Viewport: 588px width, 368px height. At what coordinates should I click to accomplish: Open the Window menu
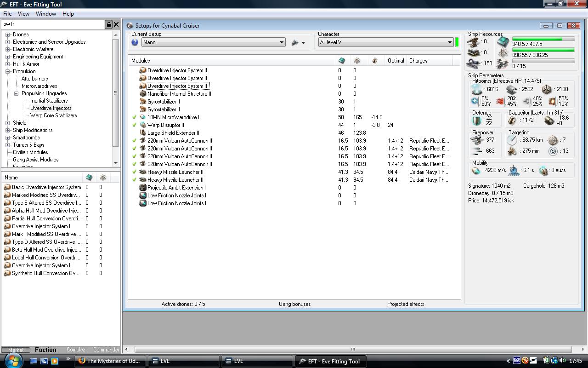click(46, 14)
